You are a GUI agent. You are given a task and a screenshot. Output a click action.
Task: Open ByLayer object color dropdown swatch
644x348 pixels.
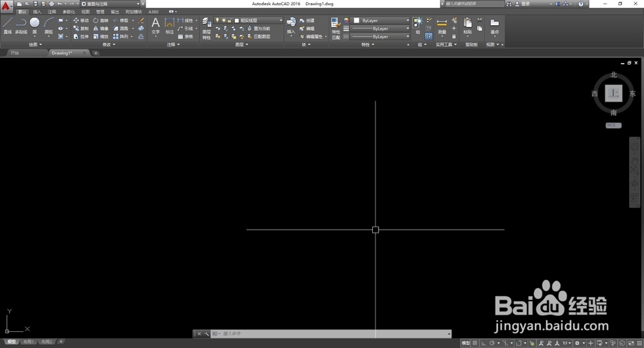[357, 20]
